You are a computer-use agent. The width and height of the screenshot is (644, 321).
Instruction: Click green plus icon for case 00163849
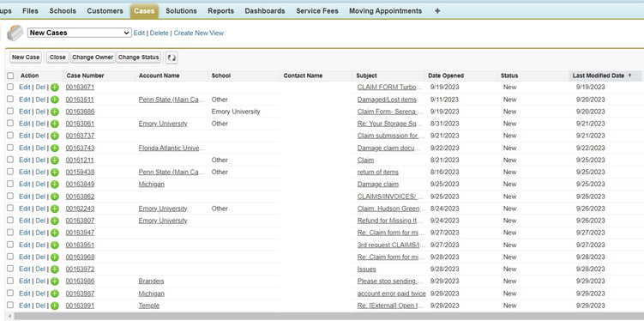coord(55,185)
